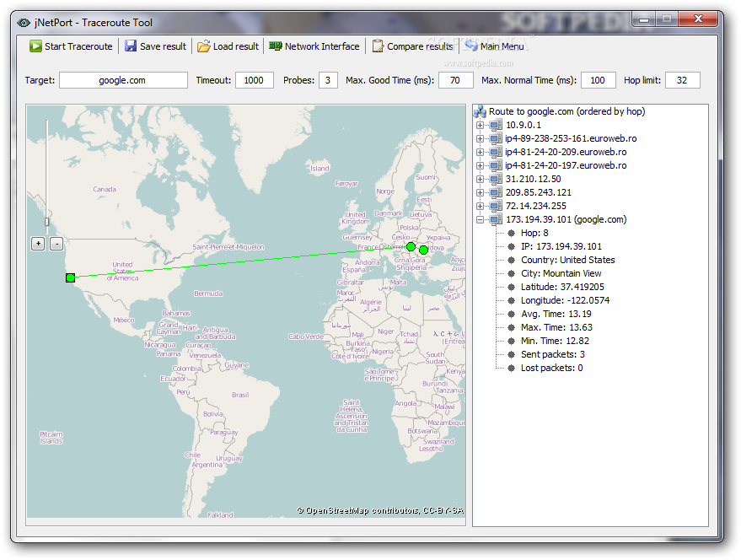The image size is (741, 560).
Task: Click computer icon beside ip4-89-238-253-161.euroweb.ro
Action: 496,138
